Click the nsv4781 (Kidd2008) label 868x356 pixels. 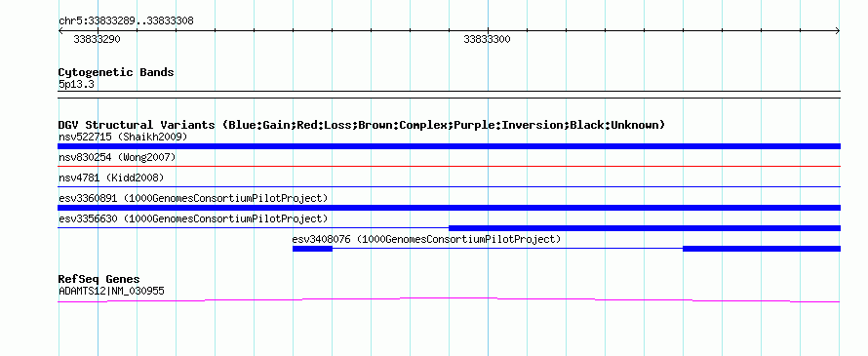click(111, 178)
